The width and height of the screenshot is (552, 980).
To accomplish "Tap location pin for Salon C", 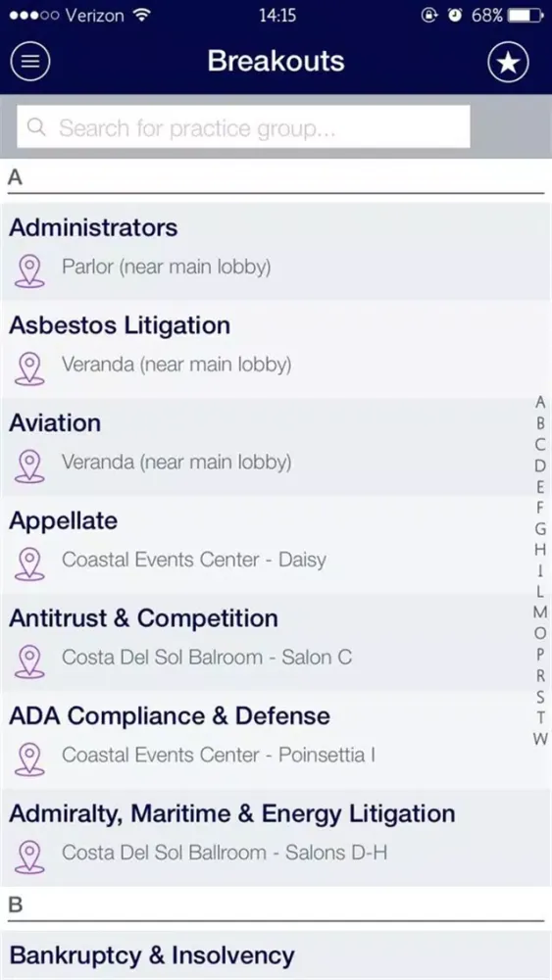I will (29, 661).
